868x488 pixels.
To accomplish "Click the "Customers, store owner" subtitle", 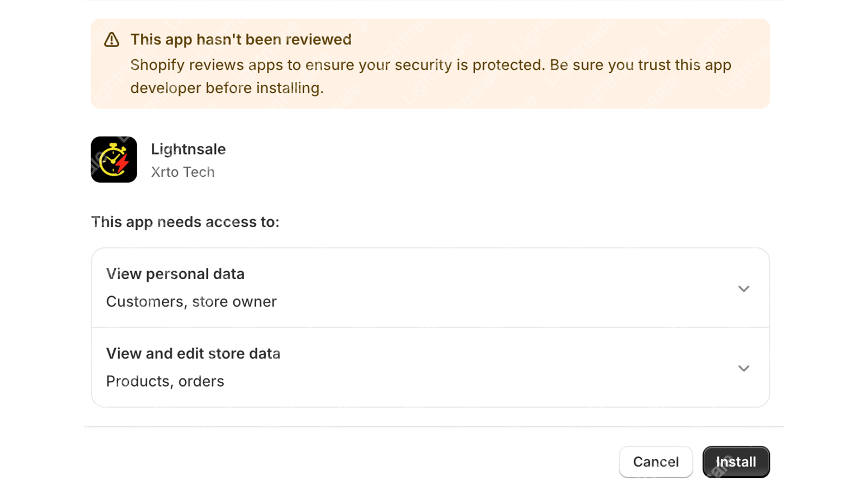I will tap(192, 301).
